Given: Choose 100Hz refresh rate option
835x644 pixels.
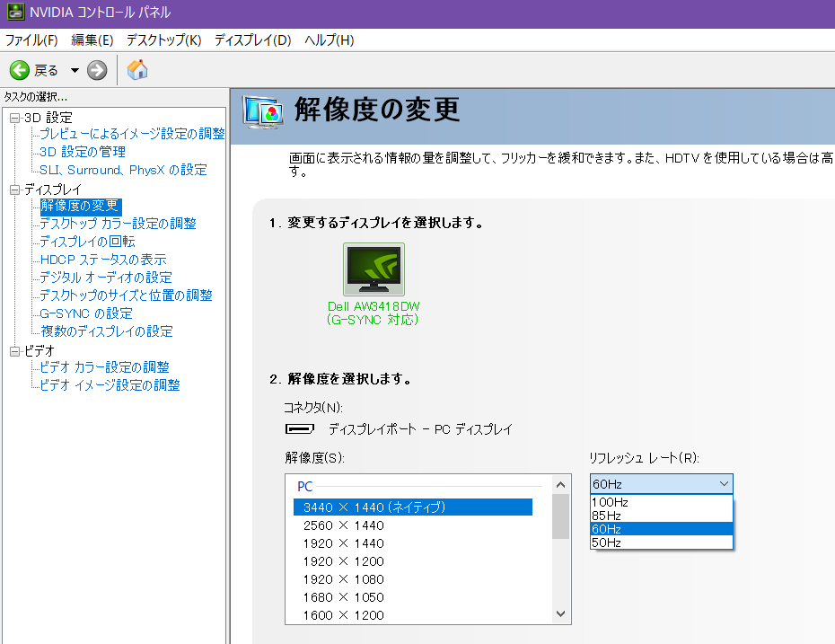Looking at the screenshot, I should 662,502.
